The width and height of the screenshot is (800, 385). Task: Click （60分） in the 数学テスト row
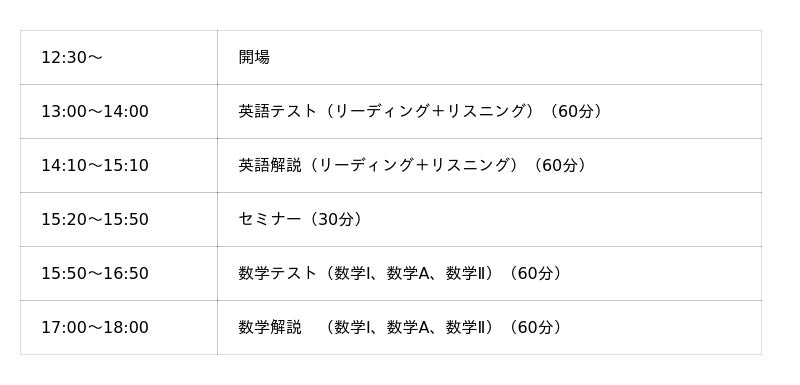pyautogui.click(x=534, y=273)
